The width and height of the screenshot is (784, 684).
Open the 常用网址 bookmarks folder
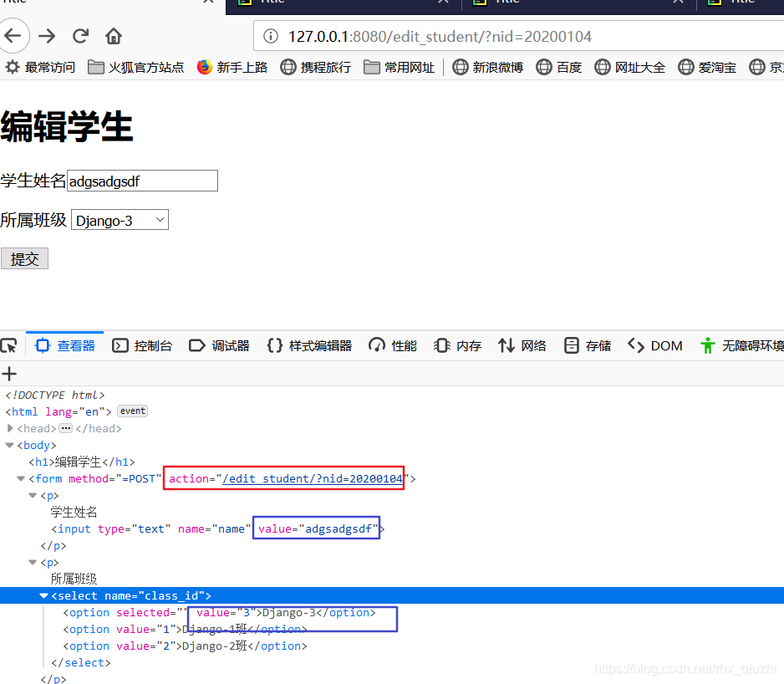(400, 67)
